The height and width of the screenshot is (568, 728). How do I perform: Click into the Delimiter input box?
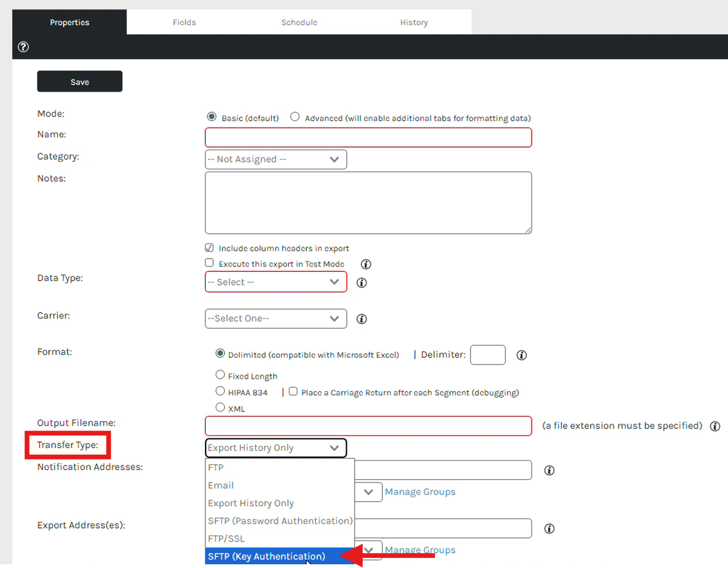488,355
